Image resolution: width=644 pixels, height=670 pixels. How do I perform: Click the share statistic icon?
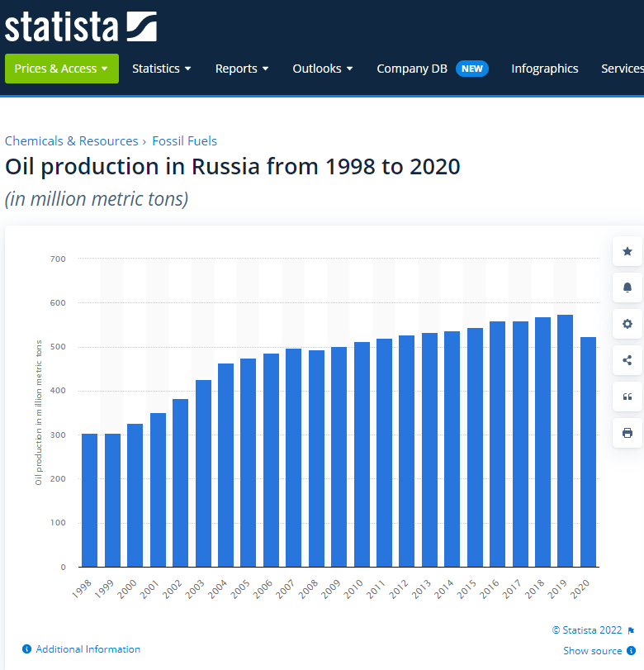(x=627, y=360)
